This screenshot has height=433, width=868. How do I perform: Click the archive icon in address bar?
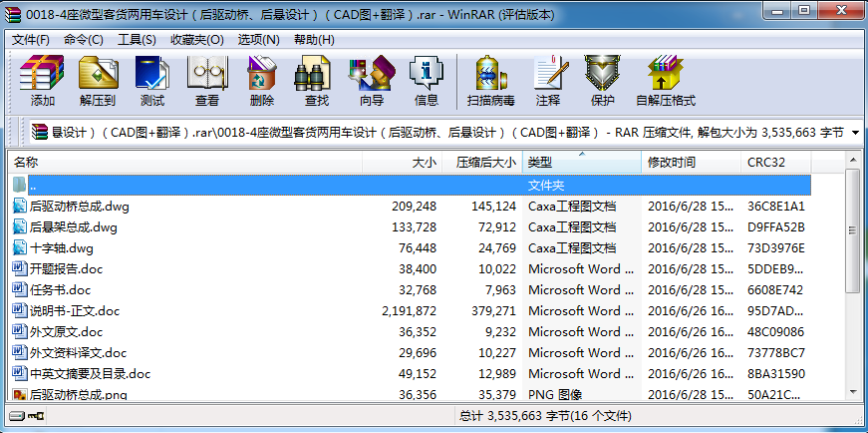[40, 133]
